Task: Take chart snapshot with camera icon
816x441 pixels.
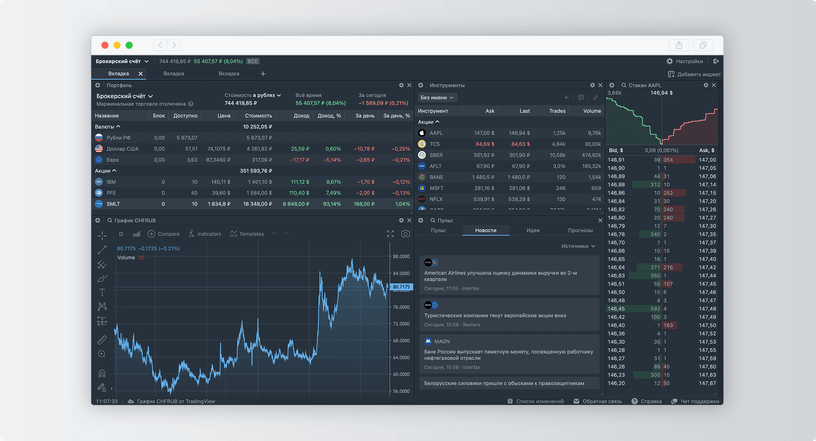Action: pos(405,234)
